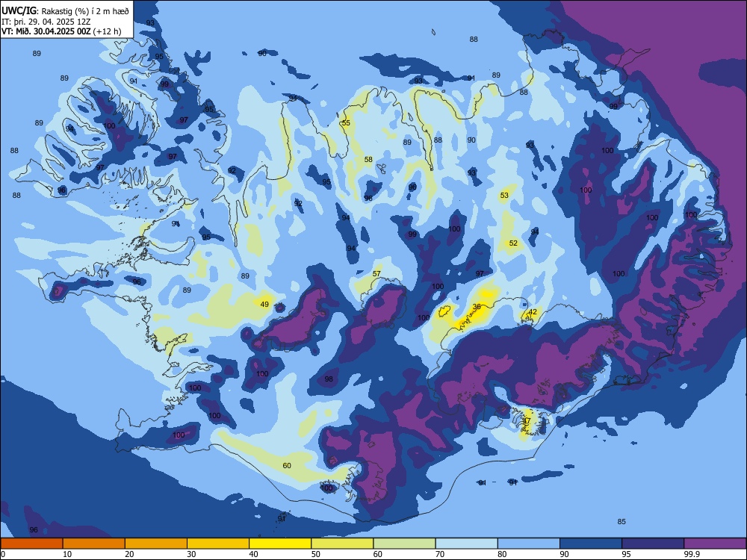Click the 90–95 blue legend swatch
This screenshot has width=747, height=560.
coord(591,544)
